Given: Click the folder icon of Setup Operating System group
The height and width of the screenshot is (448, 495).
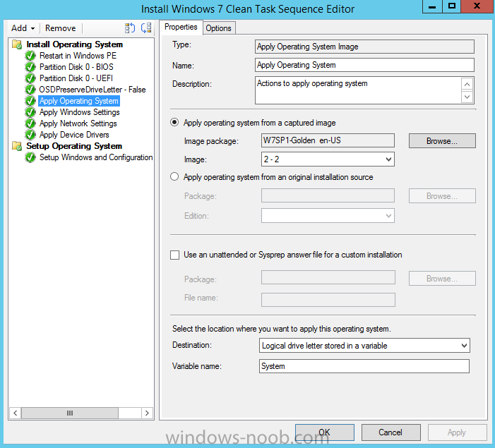Looking at the screenshot, I should pyautogui.click(x=17, y=146).
